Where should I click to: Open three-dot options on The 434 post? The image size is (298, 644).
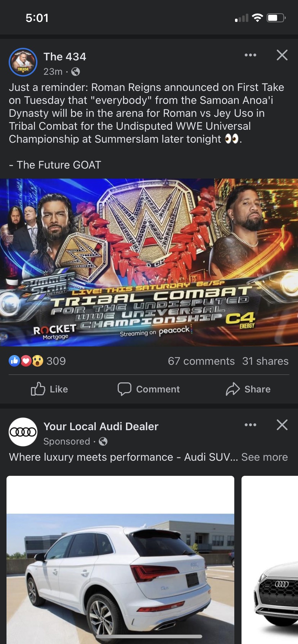(x=250, y=55)
